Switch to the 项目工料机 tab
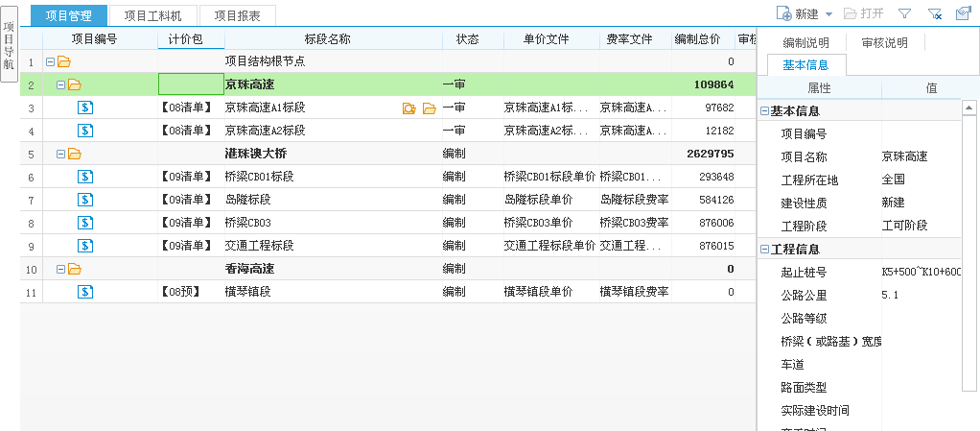Screen dimensions: 980x431 tap(159, 14)
